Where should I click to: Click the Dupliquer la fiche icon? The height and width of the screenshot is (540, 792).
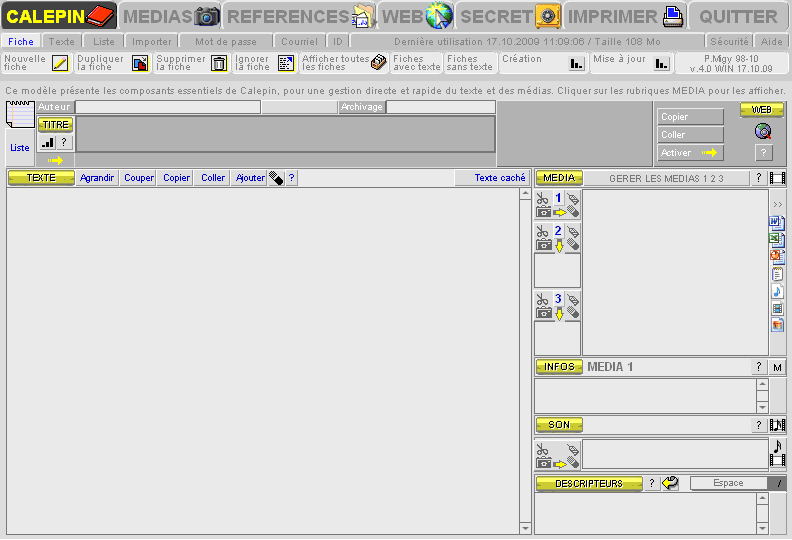point(140,63)
